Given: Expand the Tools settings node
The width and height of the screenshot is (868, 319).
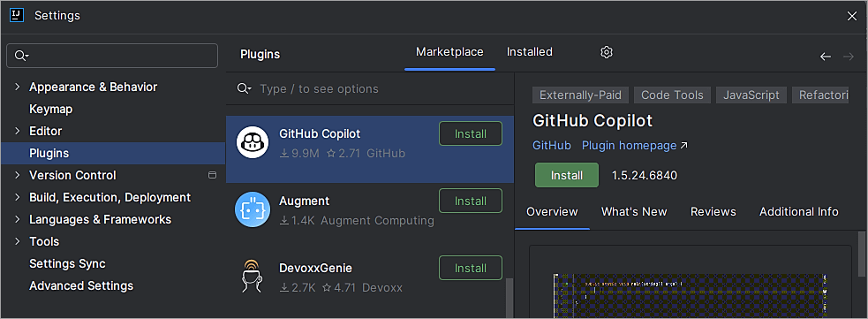Looking at the screenshot, I should coord(17,241).
